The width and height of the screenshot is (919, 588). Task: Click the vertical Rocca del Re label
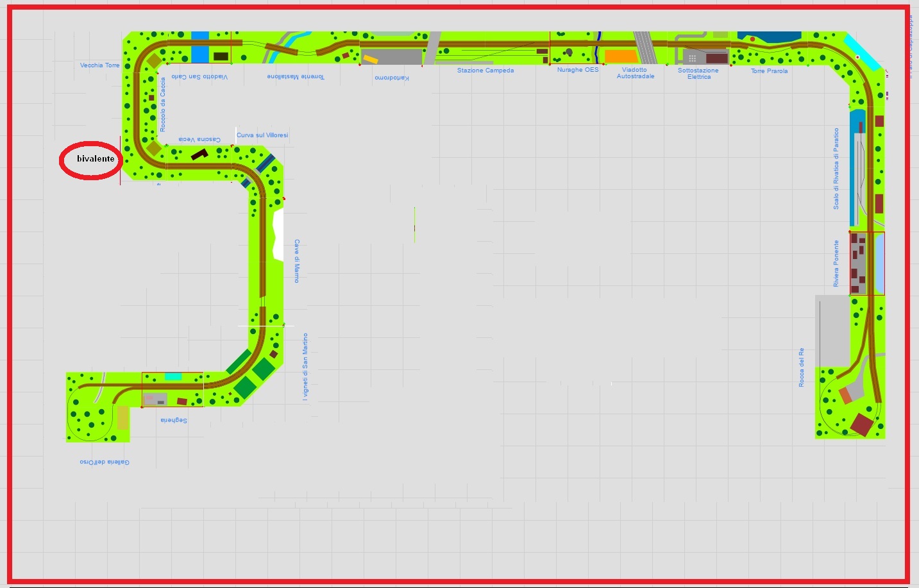(x=801, y=367)
